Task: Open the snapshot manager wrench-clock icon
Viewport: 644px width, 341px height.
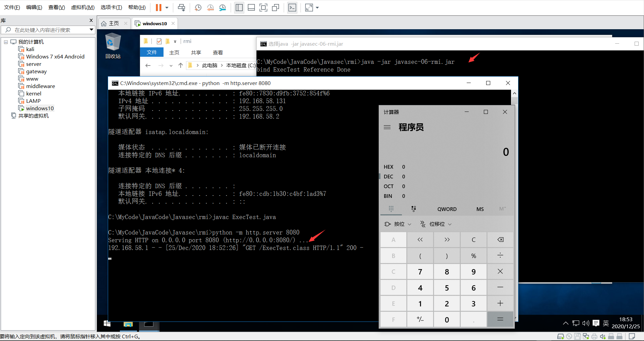Action: 223,7
